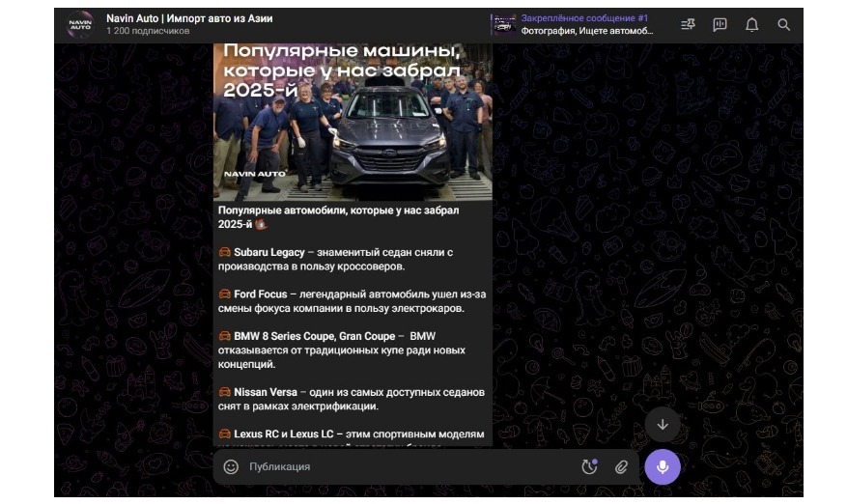
Task: Click the BMW 8 Series Coupe, Gran Coupe text
Action: pos(315,336)
